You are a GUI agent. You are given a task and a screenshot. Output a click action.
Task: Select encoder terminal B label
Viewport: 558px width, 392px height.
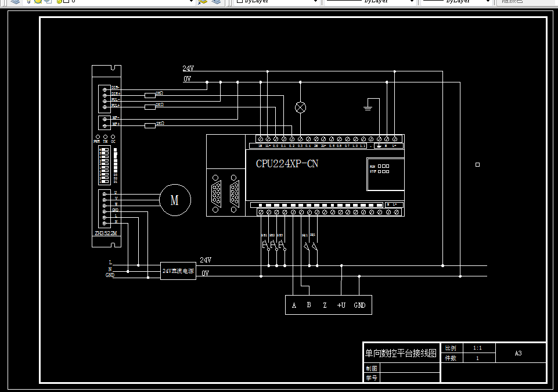pos(309,305)
